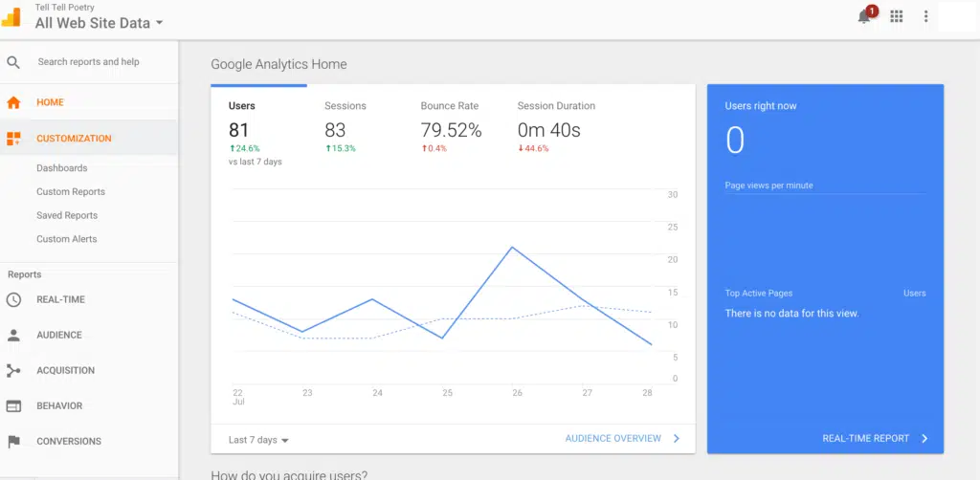Image resolution: width=980 pixels, height=480 pixels.
Task: Collapse the Customization section
Action: (x=74, y=139)
